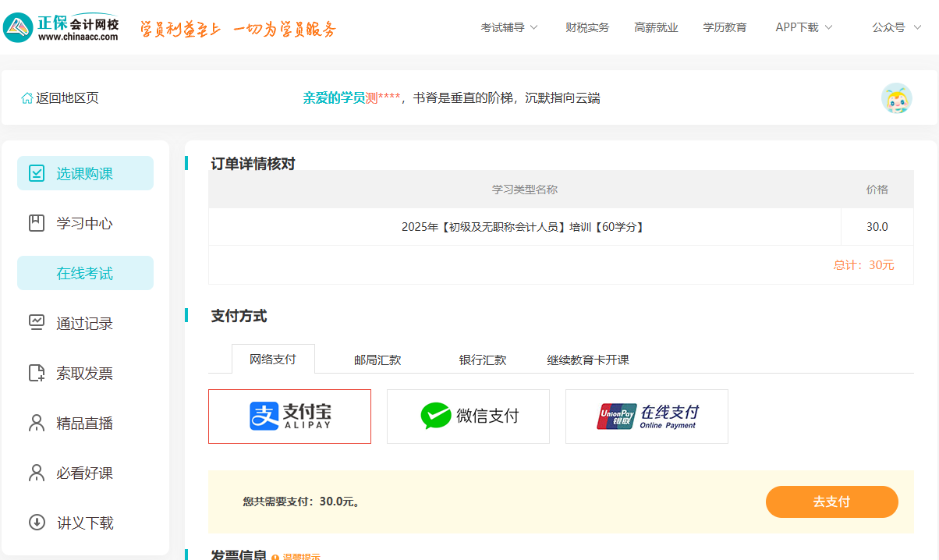Click the 精品直播 person icon
Image resolution: width=939 pixels, height=560 pixels.
37,423
